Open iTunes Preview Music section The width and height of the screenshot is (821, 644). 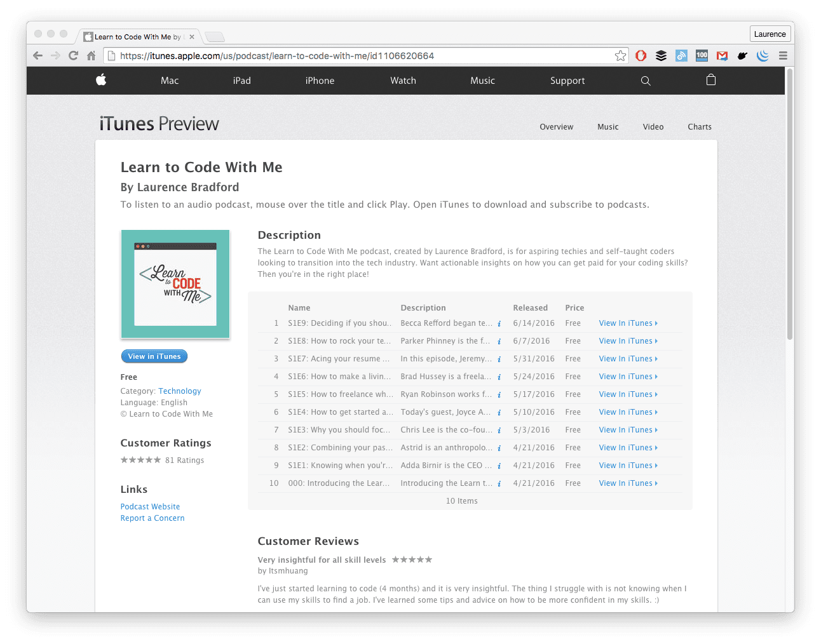click(x=607, y=127)
